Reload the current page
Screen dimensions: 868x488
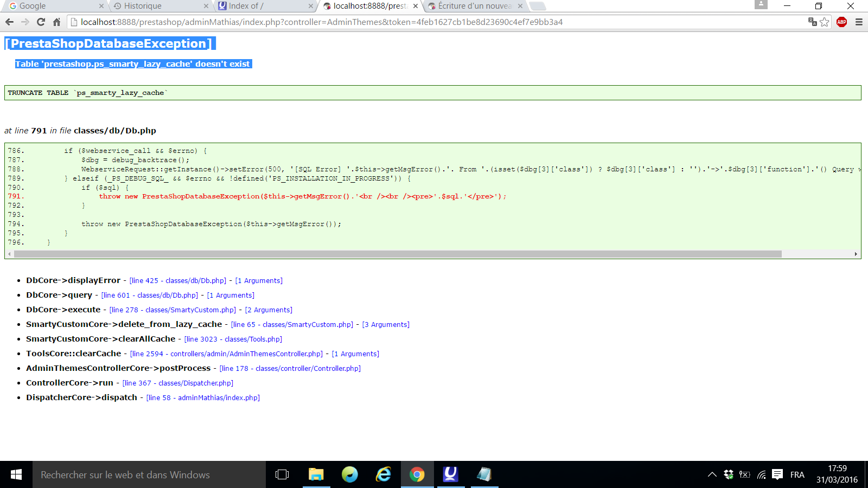pos(41,22)
